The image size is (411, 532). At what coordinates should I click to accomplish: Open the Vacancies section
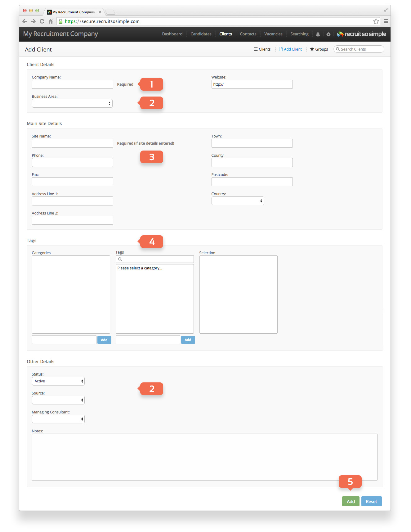pos(273,34)
